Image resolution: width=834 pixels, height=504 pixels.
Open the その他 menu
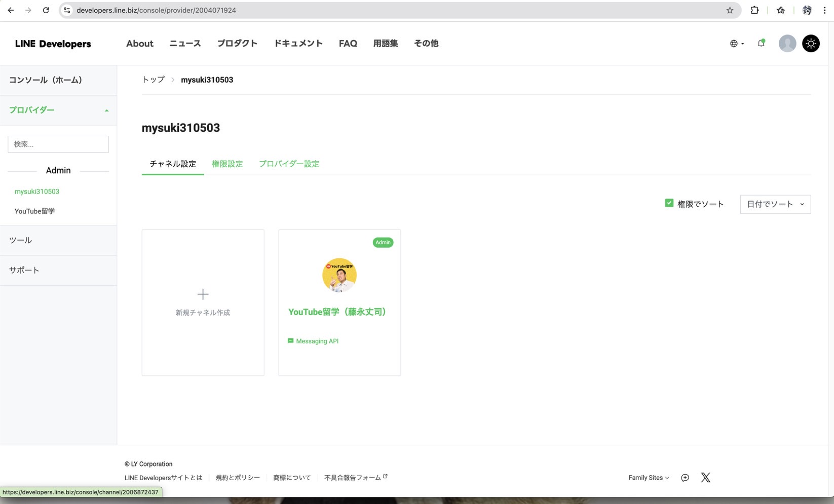426,44
